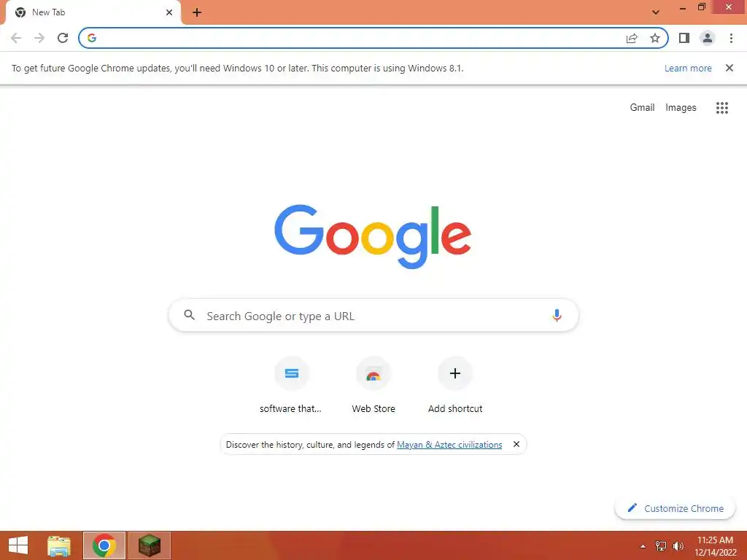Share this page icon in address bar
Screen dimensions: 747x560
(632, 38)
